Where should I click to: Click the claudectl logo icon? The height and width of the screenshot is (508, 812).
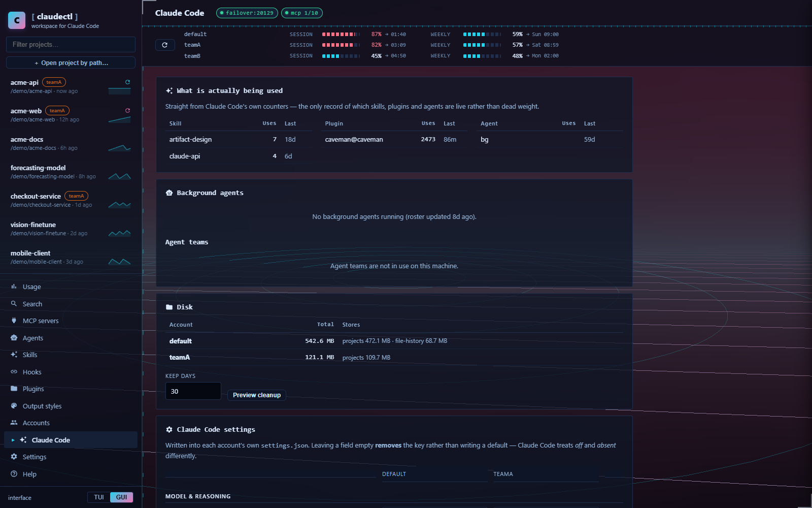17,20
